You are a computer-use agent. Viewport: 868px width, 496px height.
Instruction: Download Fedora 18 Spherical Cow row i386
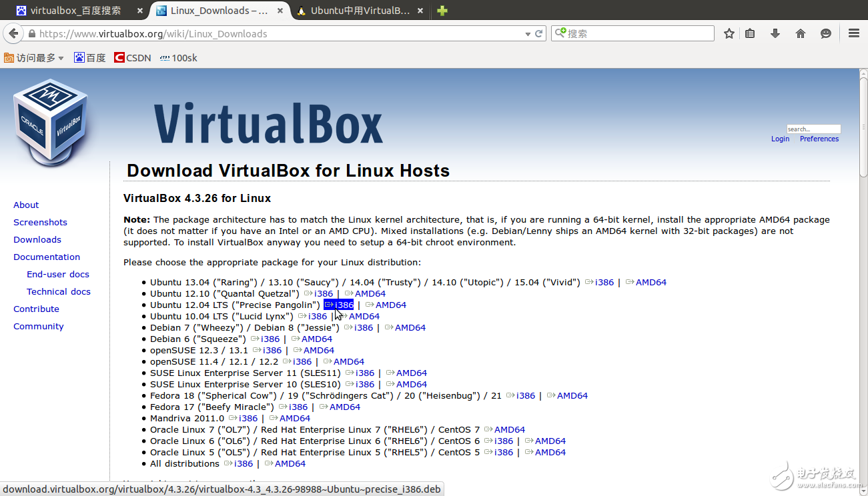pyautogui.click(x=520, y=395)
